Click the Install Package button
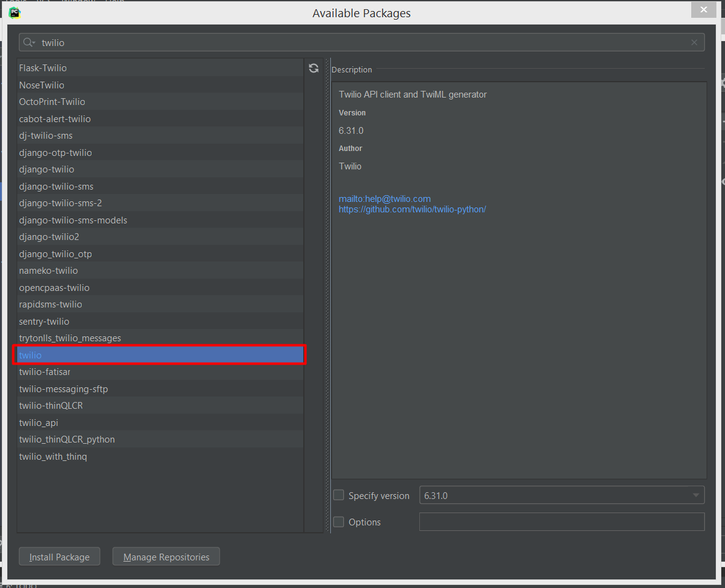 pyautogui.click(x=59, y=557)
